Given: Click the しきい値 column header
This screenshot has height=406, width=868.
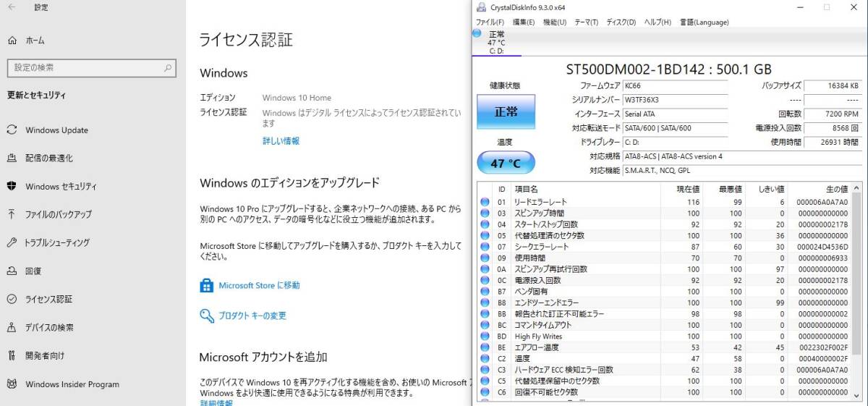Looking at the screenshot, I should [x=767, y=189].
